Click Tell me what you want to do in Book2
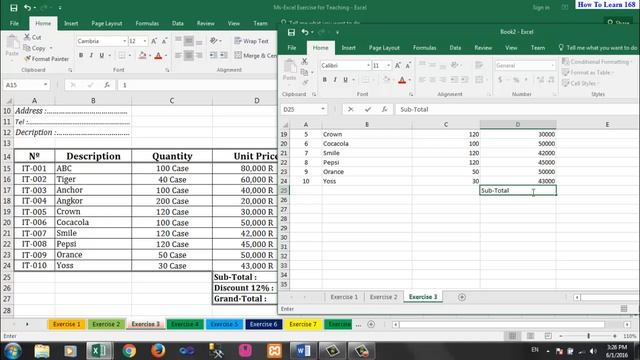Image resolution: width=640 pixels, height=360 pixels. coord(597,48)
